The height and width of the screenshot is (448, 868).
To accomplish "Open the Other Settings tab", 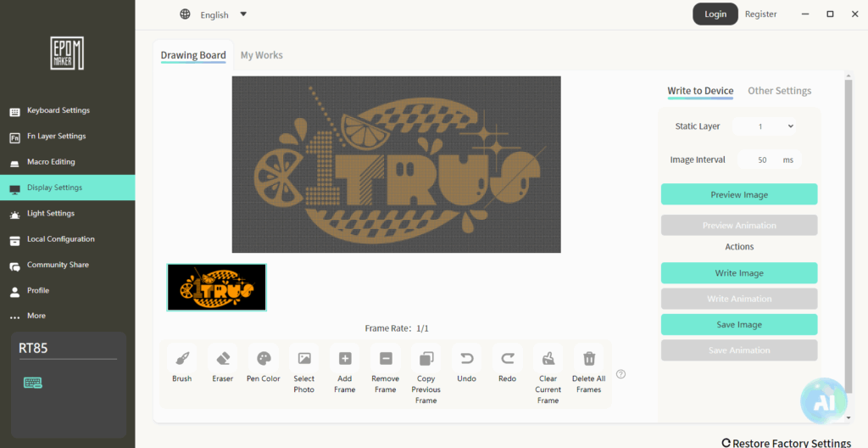I will pos(779,91).
